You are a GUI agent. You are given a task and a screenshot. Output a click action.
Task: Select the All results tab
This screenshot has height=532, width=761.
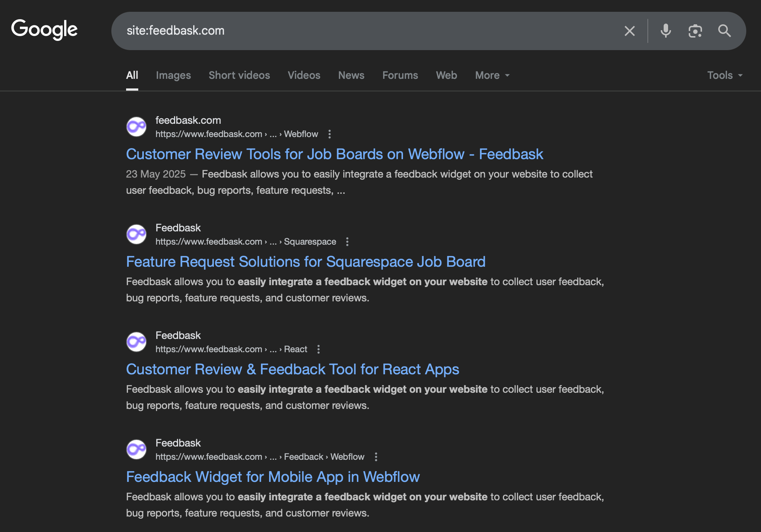point(132,75)
